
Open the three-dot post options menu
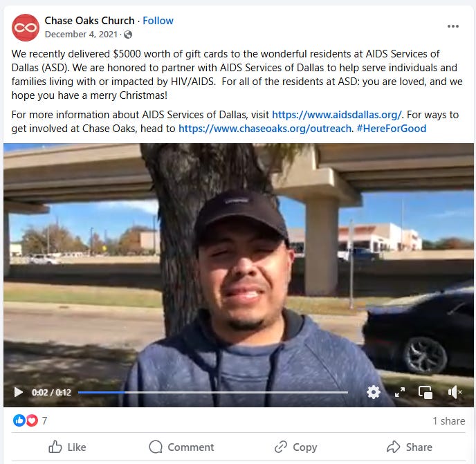[452, 26]
